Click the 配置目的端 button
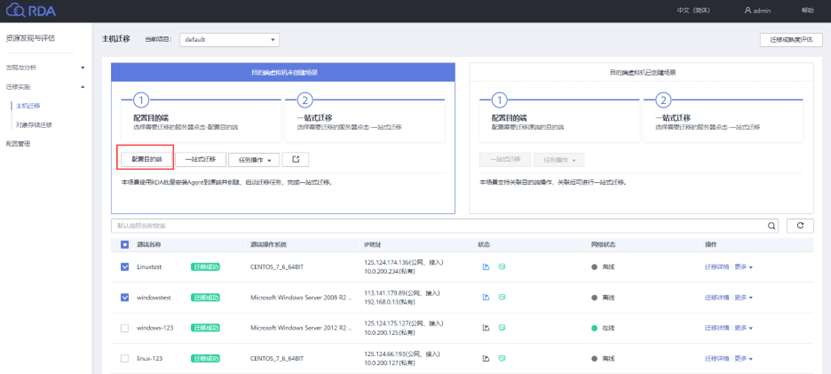The image size is (831, 374). click(146, 159)
